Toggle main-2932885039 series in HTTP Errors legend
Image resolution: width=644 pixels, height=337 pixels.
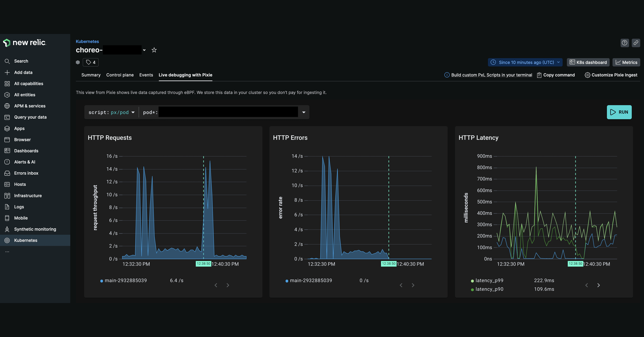(x=309, y=280)
